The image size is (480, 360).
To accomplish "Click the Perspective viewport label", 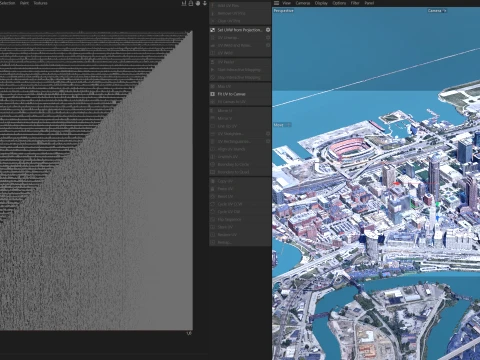I will click(x=283, y=11).
